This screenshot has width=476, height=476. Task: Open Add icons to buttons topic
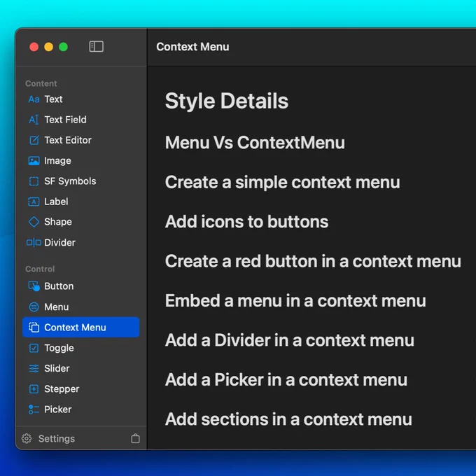(x=246, y=222)
